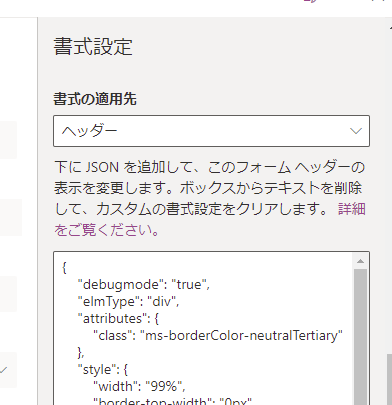
Task: Click the dropdown chevron in the ヘッダー box
Action: (356, 131)
